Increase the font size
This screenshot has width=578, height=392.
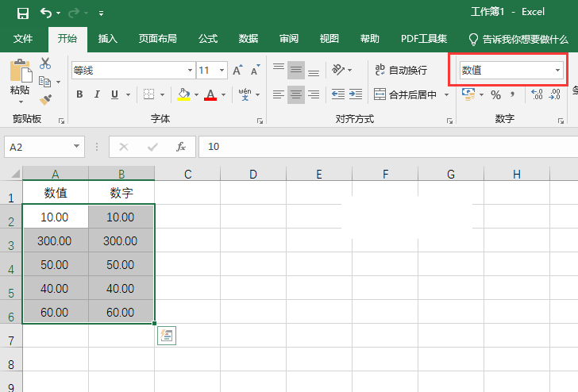tap(237, 70)
